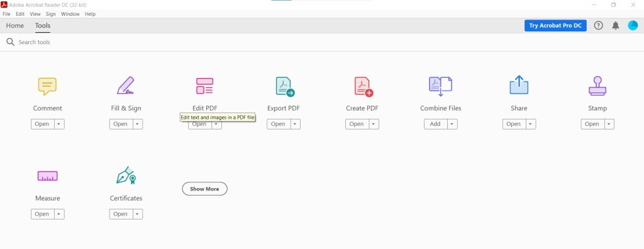The image size is (644, 249).
Task: Open Help question mark icon
Action: tap(599, 26)
